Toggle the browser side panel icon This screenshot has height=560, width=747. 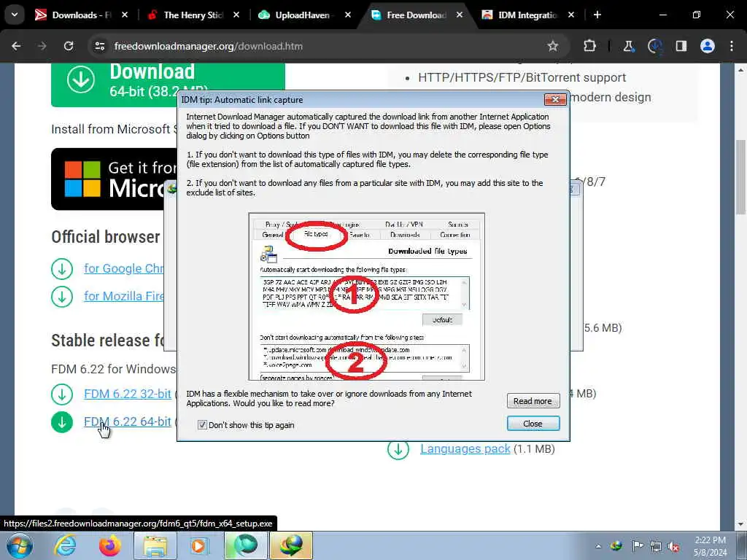(x=681, y=46)
